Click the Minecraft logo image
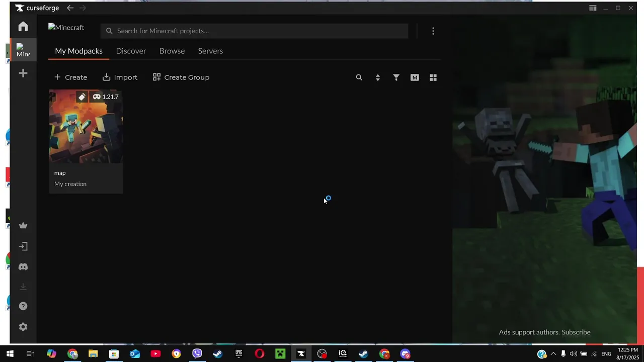The image size is (644, 362). 66,28
